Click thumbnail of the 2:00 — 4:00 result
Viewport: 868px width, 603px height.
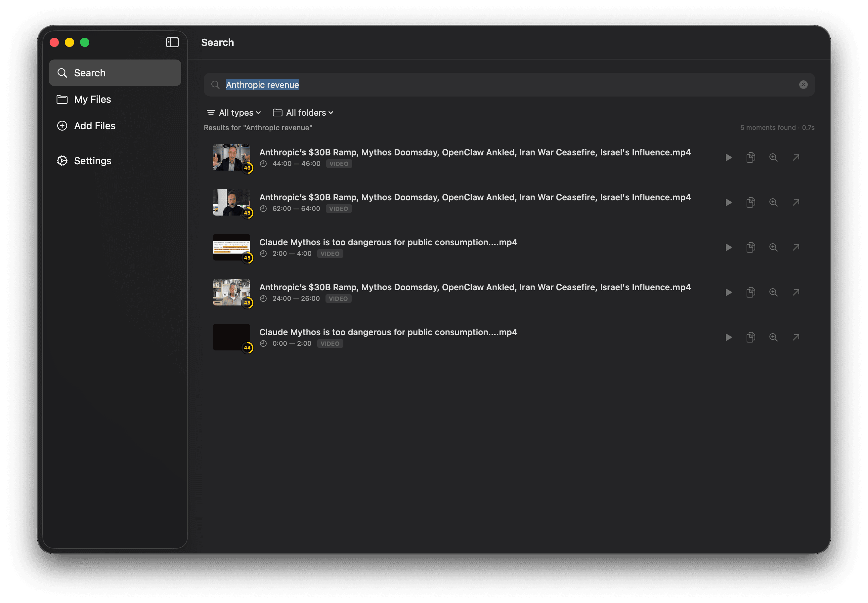(x=231, y=247)
